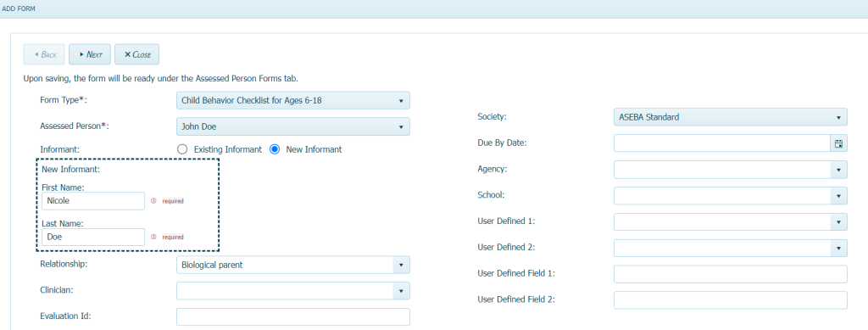
Task: Open the Society dropdown
Action: coord(731,117)
